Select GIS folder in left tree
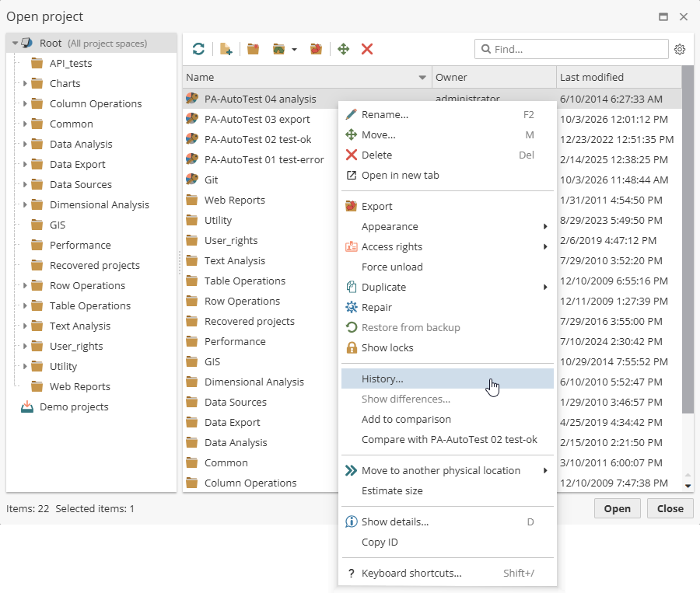This screenshot has width=700, height=593. [x=57, y=225]
